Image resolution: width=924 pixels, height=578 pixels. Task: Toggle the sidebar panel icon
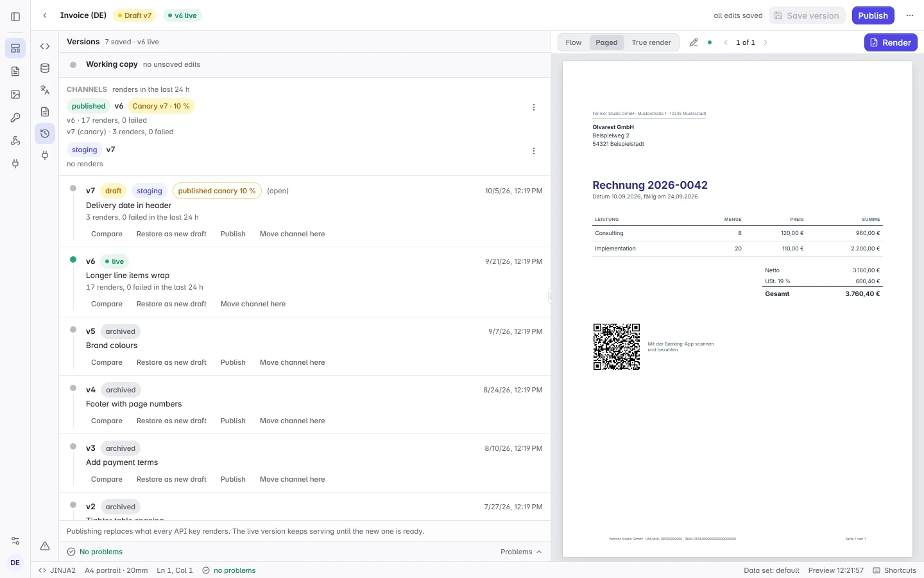pyautogui.click(x=15, y=16)
